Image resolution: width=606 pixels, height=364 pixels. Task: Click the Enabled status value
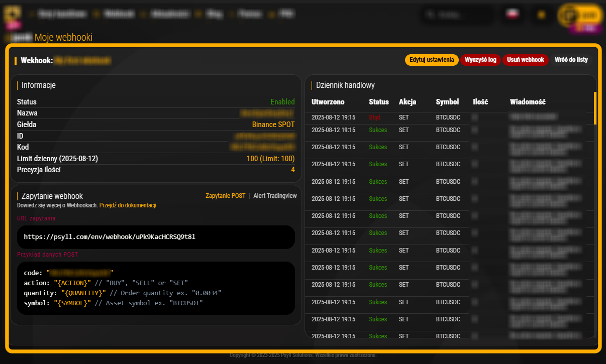(282, 102)
